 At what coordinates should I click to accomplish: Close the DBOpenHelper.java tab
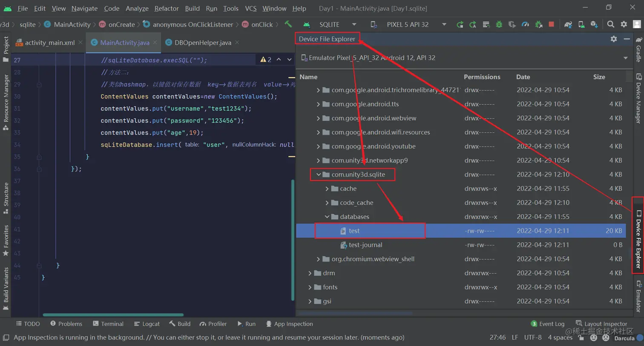coord(237,42)
